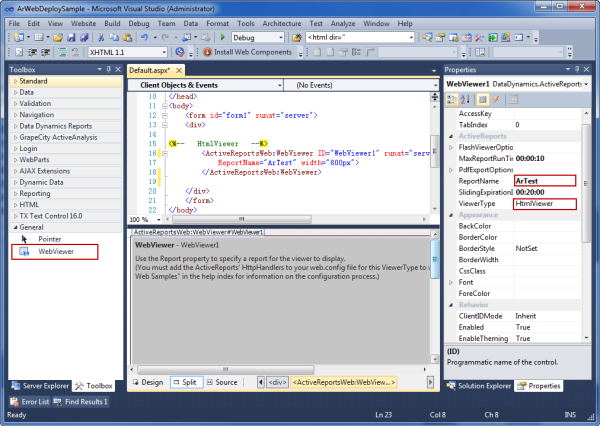Show control Events lightning icon
600x426 pixels.
click(x=496, y=100)
